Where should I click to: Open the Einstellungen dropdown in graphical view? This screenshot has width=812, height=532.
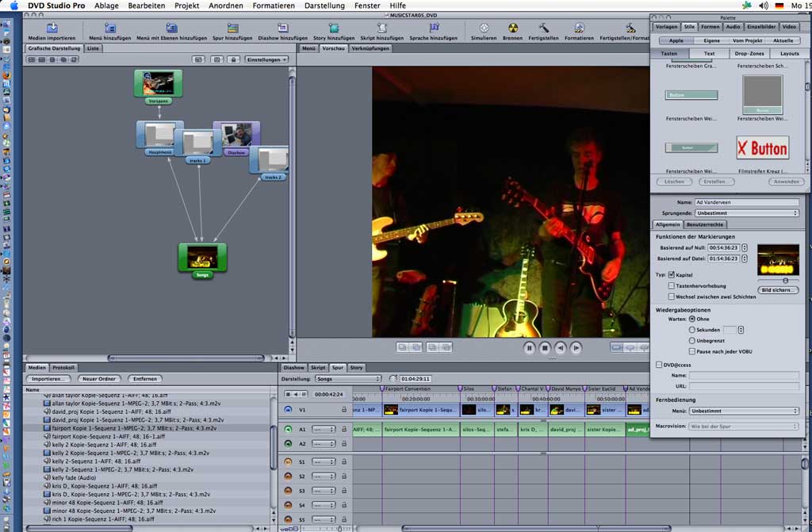[266, 59]
